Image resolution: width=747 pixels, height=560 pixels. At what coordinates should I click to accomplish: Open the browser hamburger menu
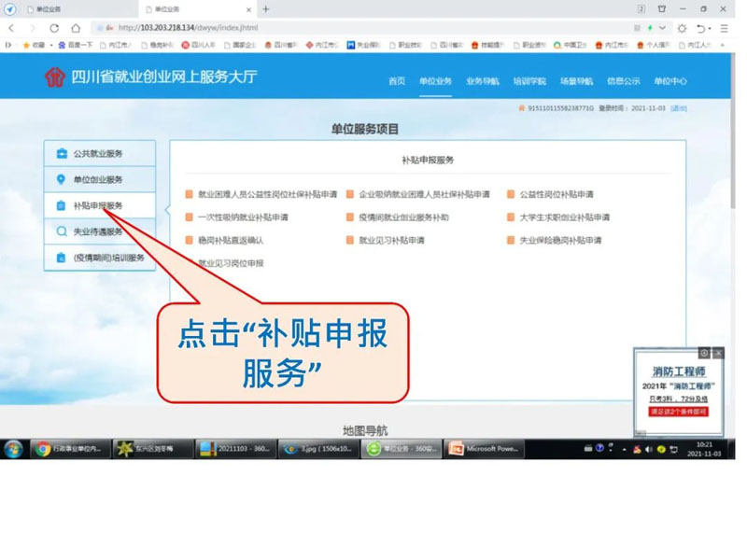click(x=724, y=28)
